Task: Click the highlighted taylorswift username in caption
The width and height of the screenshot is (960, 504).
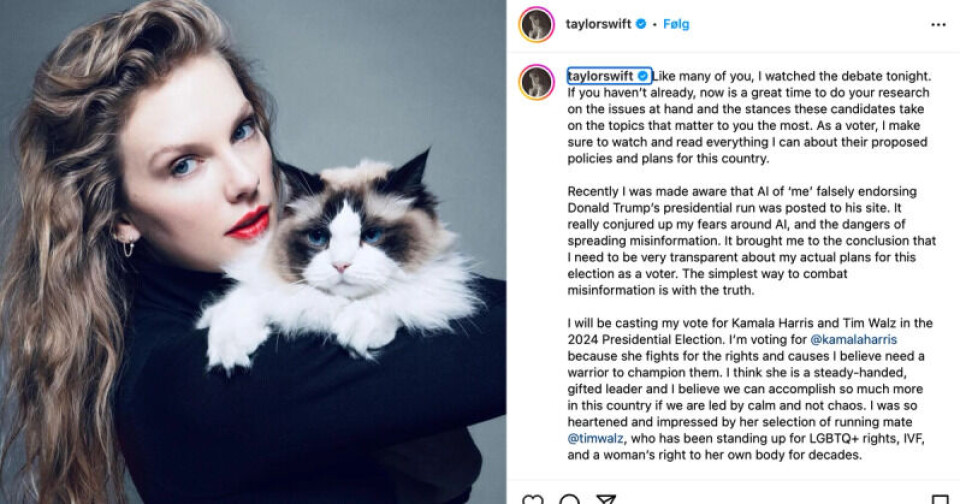Action: click(x=600, y=76)
